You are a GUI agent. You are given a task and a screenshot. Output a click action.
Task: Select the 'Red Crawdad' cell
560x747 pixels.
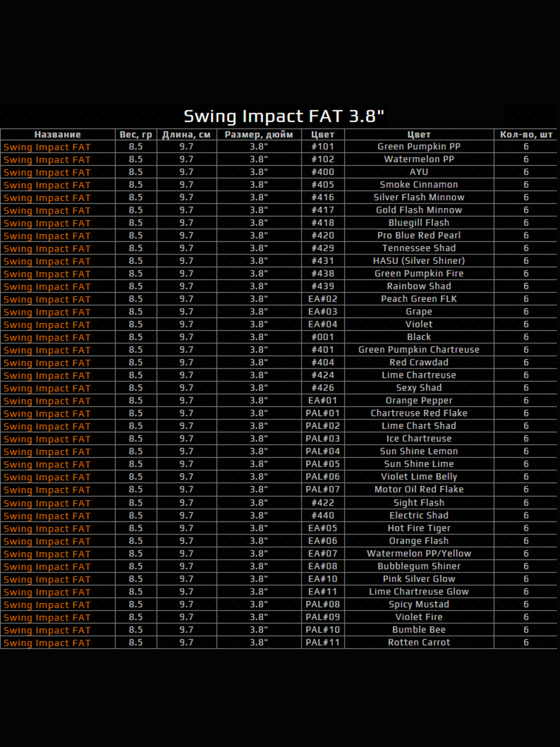point(419,362)
